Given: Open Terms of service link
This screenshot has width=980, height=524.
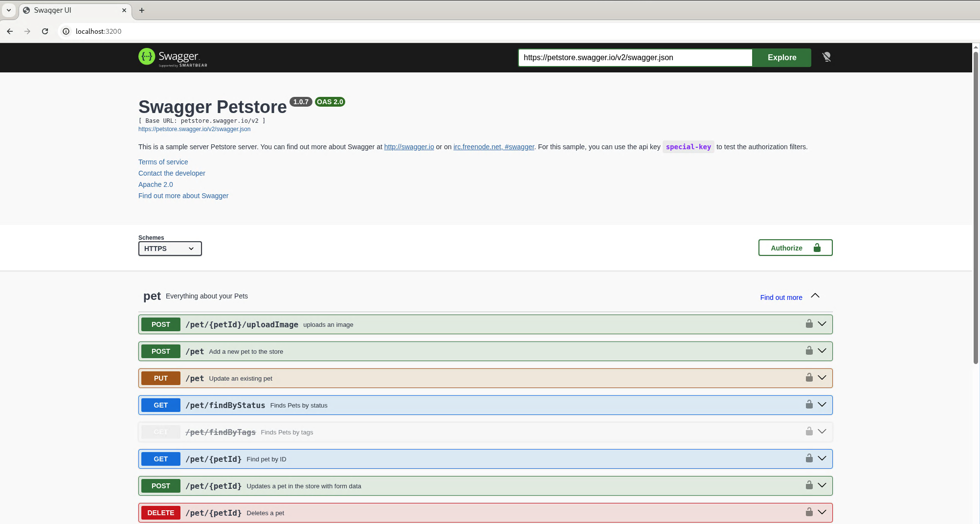Looking at the screenshot, I should click(163, 162).
